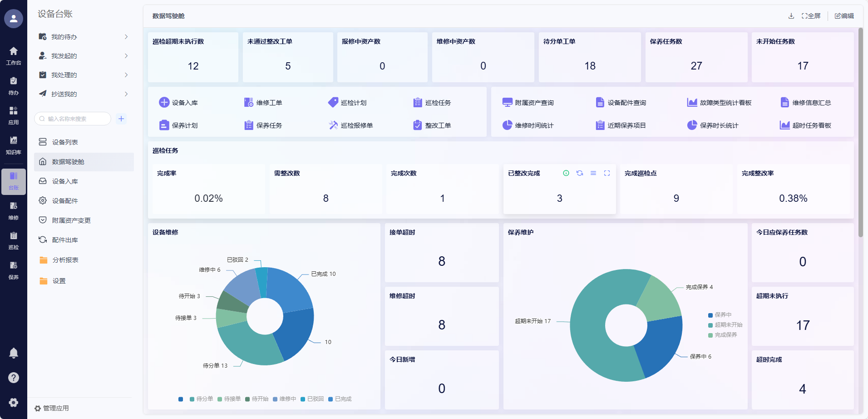
Task: Open the notification bell in left rail
Action: [14, 353]
